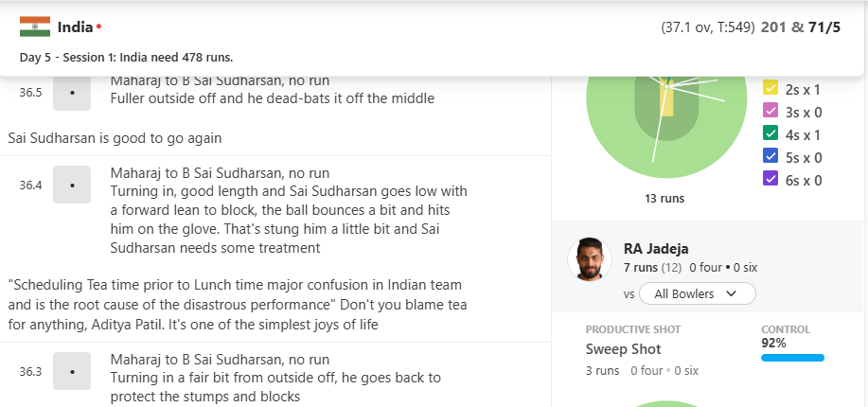Click the India flag icon

pyautogui.click(x=35, y=27)
